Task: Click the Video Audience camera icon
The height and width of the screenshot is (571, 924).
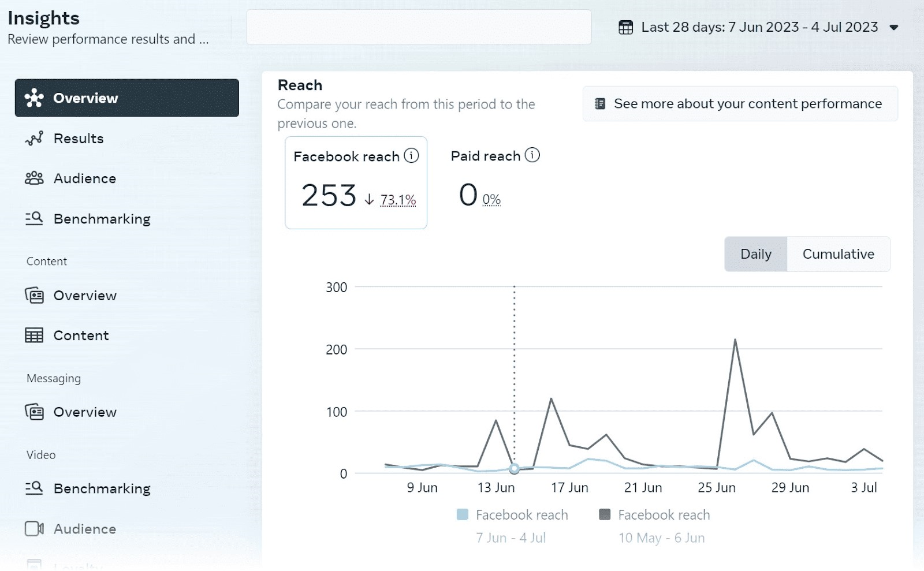Action: pyautogui.click(x=35, y=528)
